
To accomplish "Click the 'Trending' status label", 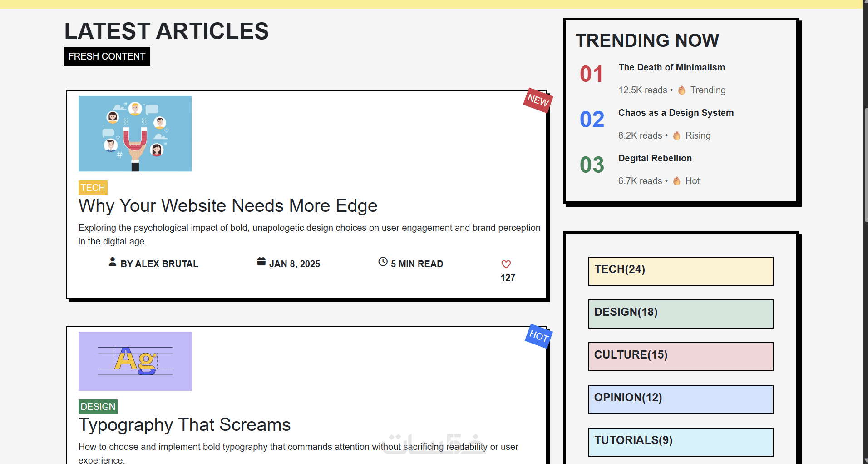I will pyautogui.click(x=708, y=90).
